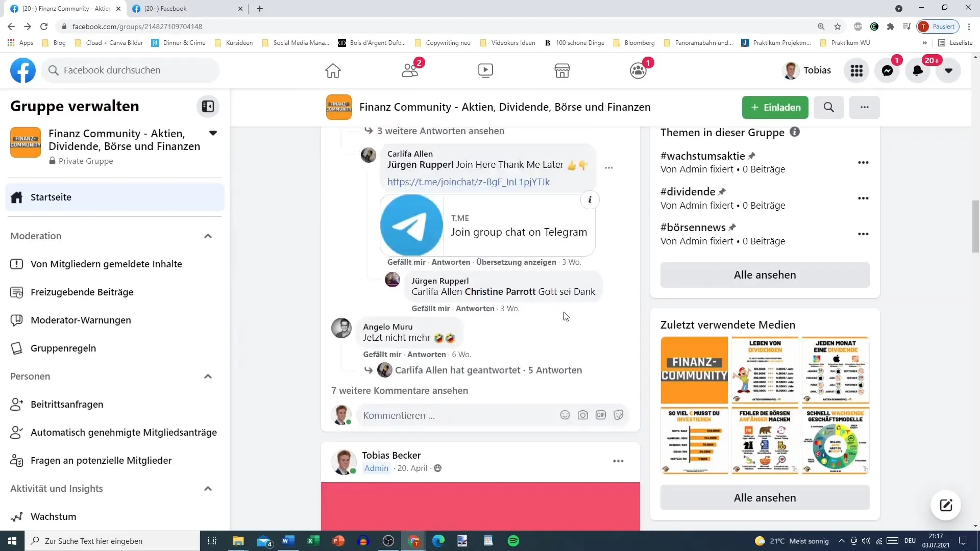Expand the Personen section in sidebar
This screenshot has width=980, height=551.
pos(209,376)
